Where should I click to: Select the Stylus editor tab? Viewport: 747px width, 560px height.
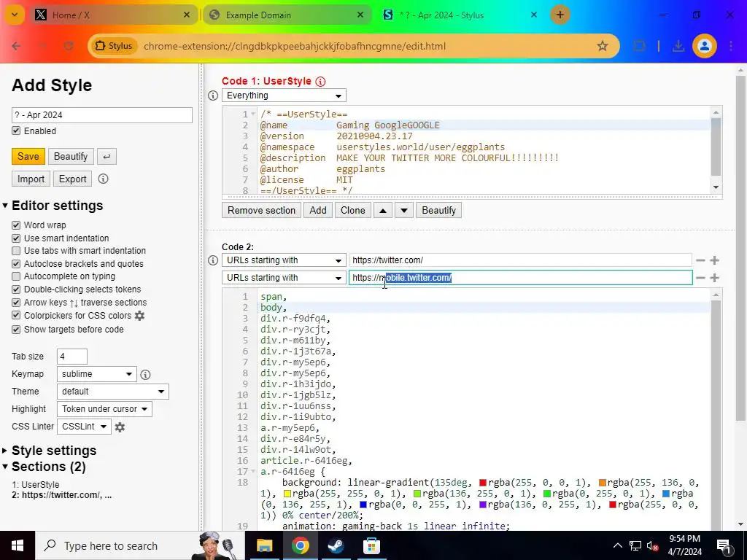click(460, 15)
